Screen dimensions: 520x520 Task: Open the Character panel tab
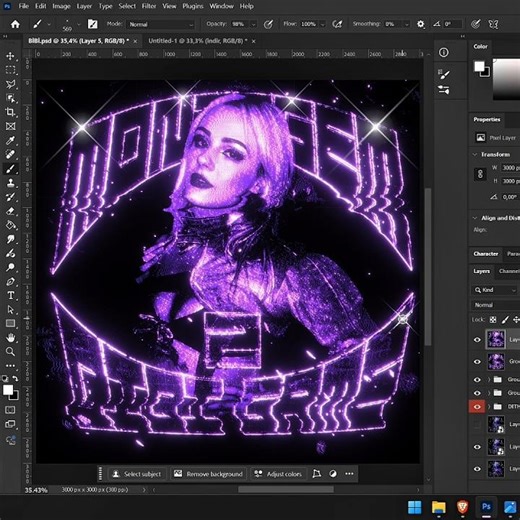click(x=486, y=254)
